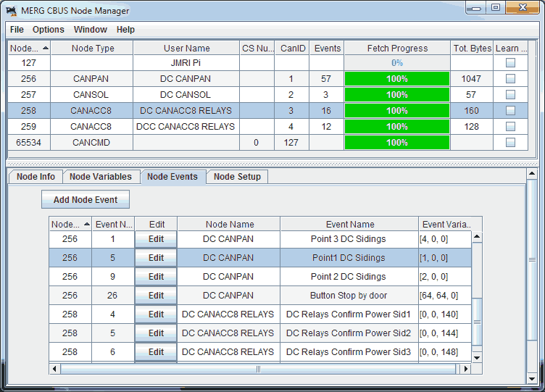Click the [4, 0, 0] event variables cell
This screenshot has height=392, width=545.
(445, 239)
